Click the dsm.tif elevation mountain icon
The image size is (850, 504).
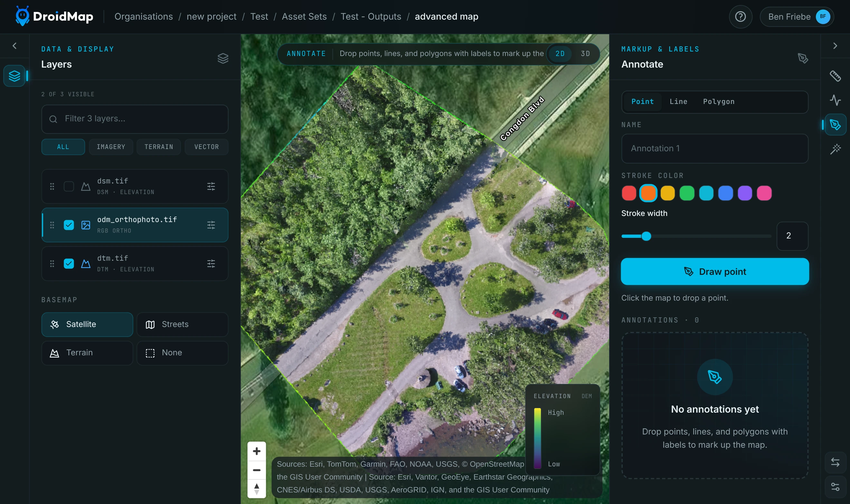tap(86, 186)
